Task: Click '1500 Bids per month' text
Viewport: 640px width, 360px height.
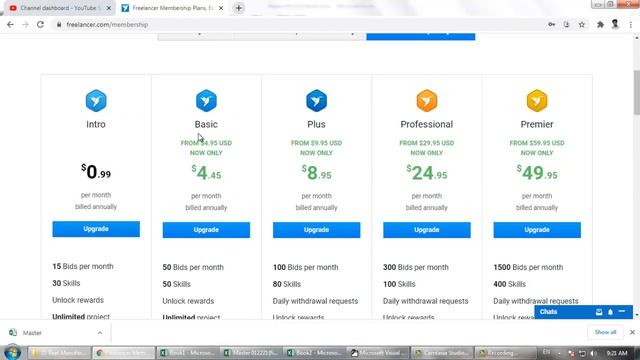Action: (x=528, y=267)
